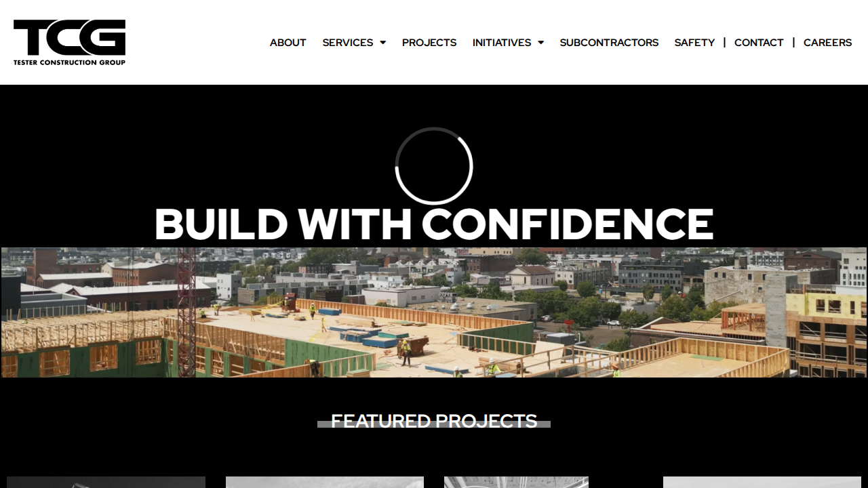Go to the Projects page
This screenshot has width=868, height=488.
tap(429, 43)
